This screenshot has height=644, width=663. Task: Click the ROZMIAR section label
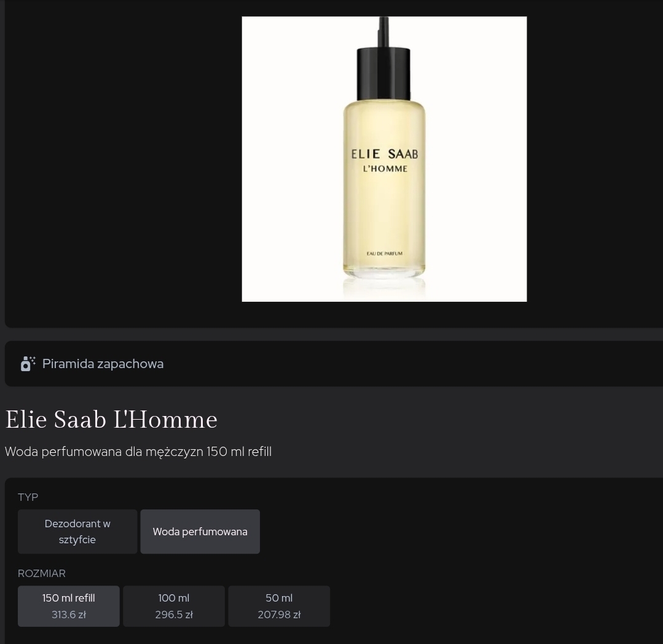coord(41,573)
